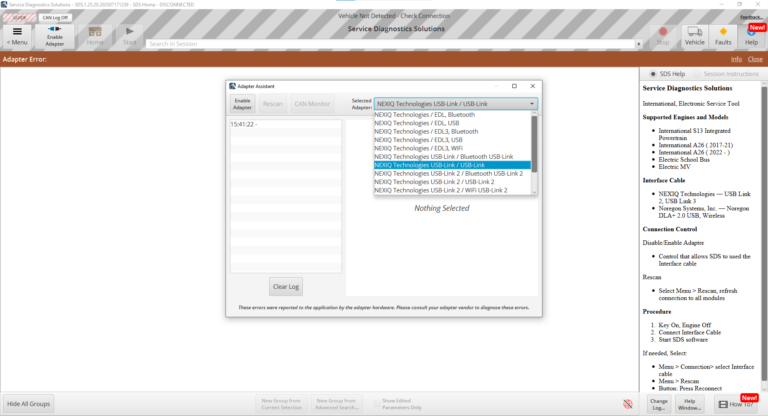Click the adapter list scrollbar thumb
The height and width of the screenshot is (416, 768).
tap(534, 144)
